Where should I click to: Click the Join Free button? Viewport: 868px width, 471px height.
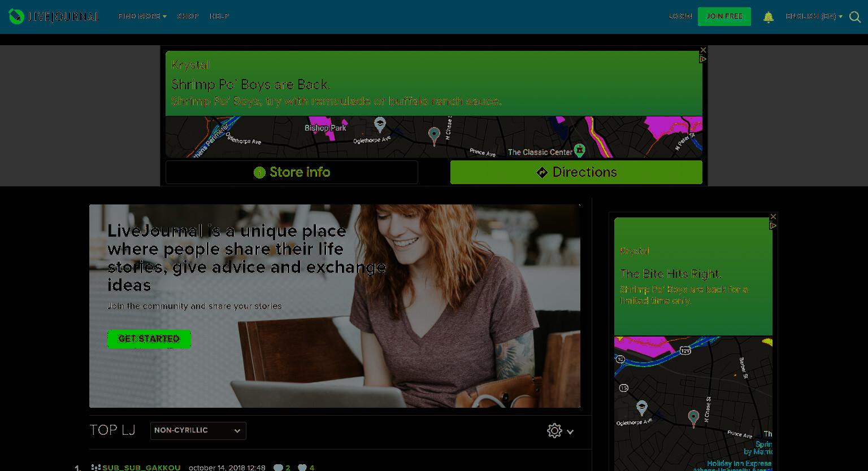click(x=724, y=16)
